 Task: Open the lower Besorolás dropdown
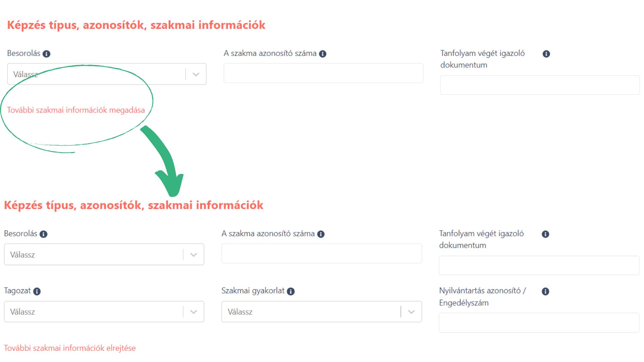click(x=104, y=254)
